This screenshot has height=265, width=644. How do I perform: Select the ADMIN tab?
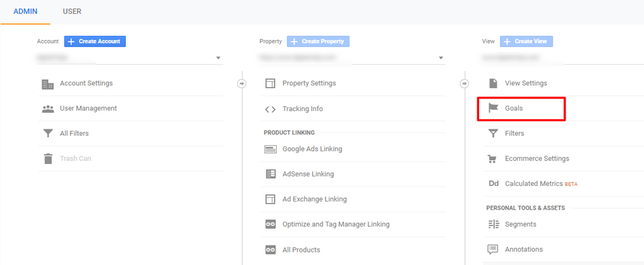pos(25,11)
